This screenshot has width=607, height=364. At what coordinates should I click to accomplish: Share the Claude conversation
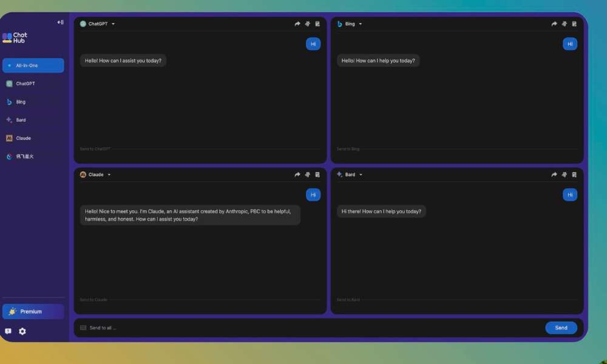297,175
